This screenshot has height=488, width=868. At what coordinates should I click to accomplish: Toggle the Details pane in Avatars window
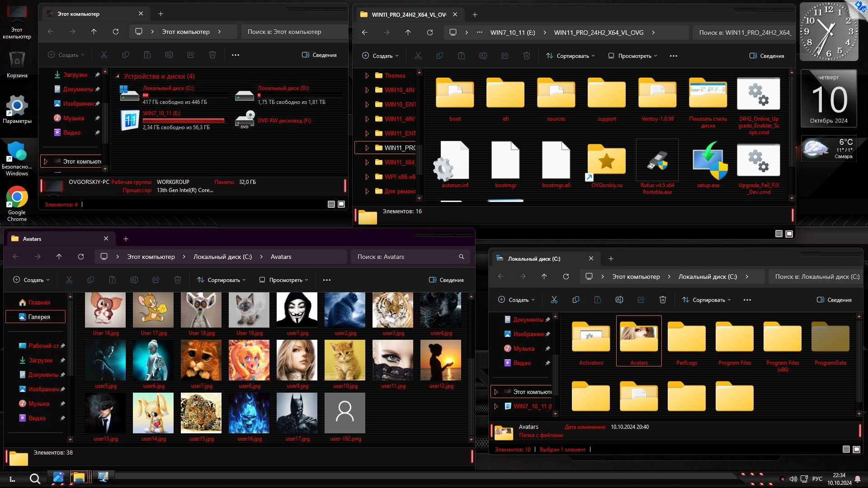coord(446,280)
